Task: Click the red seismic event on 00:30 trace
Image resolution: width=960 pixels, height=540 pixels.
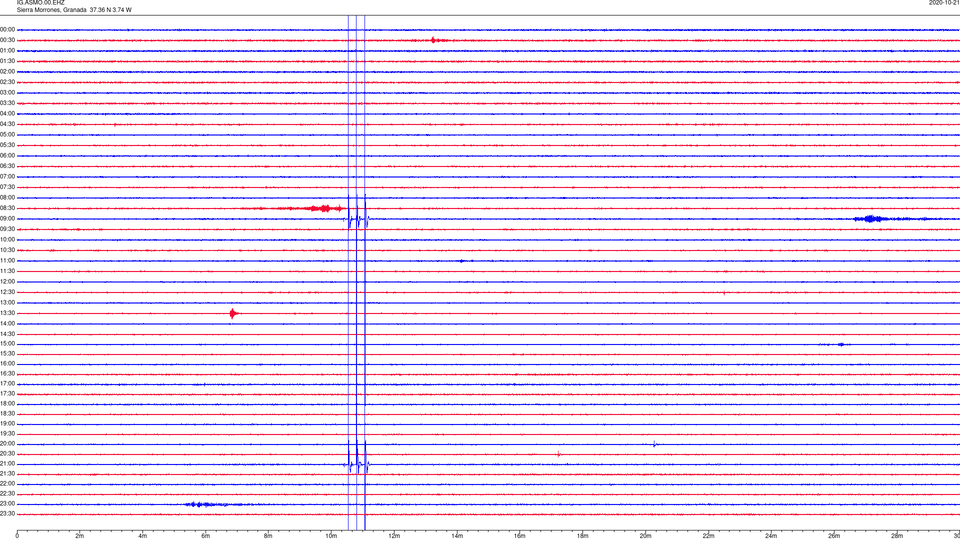Action: [x=435, y=40]
